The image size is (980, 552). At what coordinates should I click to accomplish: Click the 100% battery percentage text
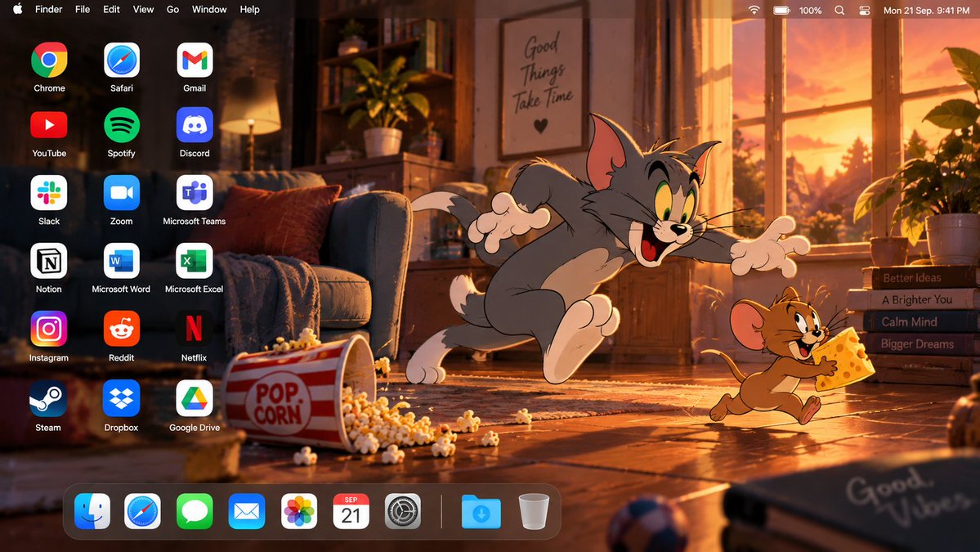(x=810, y=10)
